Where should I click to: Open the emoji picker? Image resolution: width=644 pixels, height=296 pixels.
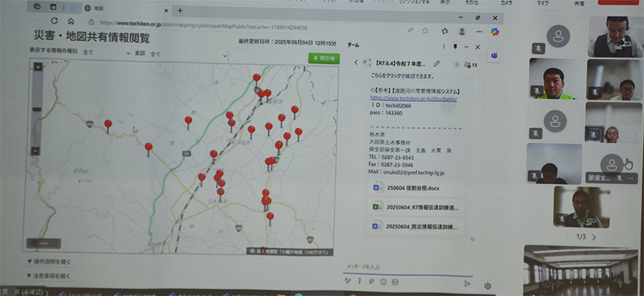(x=384, y=282)
